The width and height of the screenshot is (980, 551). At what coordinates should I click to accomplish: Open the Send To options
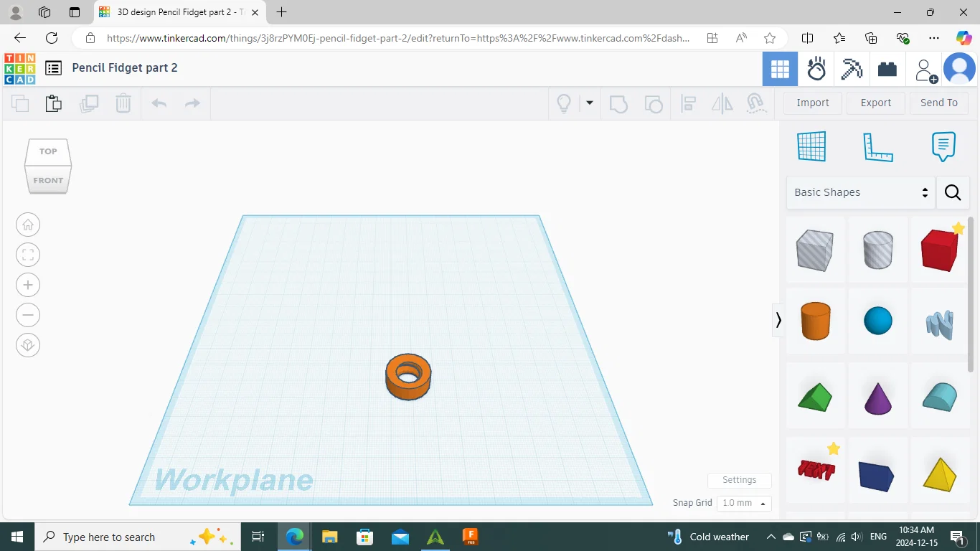point(939,103)
